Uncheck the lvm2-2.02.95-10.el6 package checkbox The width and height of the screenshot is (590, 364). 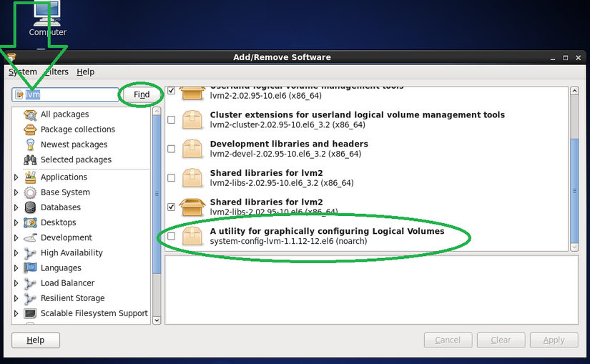(171, 91)
